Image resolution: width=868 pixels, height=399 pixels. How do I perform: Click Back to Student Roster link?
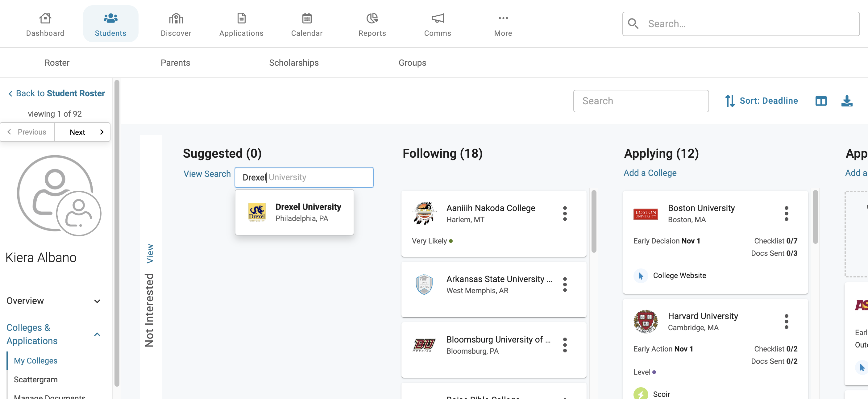56,94
